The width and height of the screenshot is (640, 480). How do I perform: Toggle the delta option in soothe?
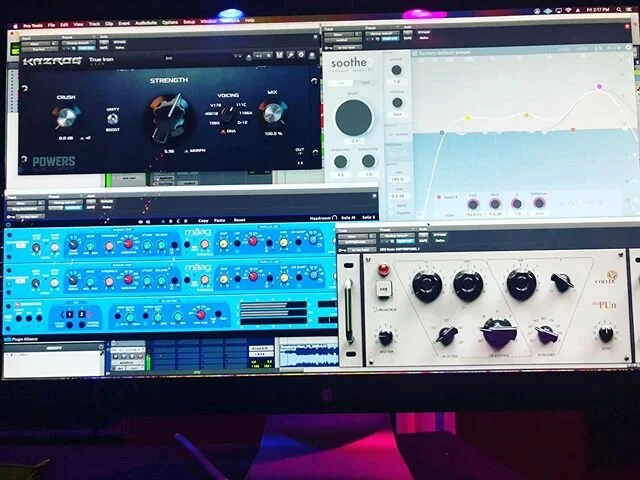398,206
